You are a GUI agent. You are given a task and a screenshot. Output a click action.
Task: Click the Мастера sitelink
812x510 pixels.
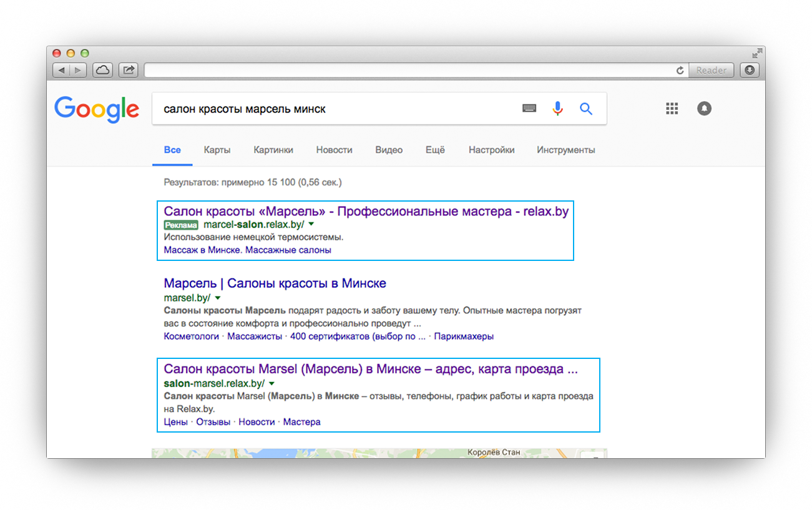point(301,421)
